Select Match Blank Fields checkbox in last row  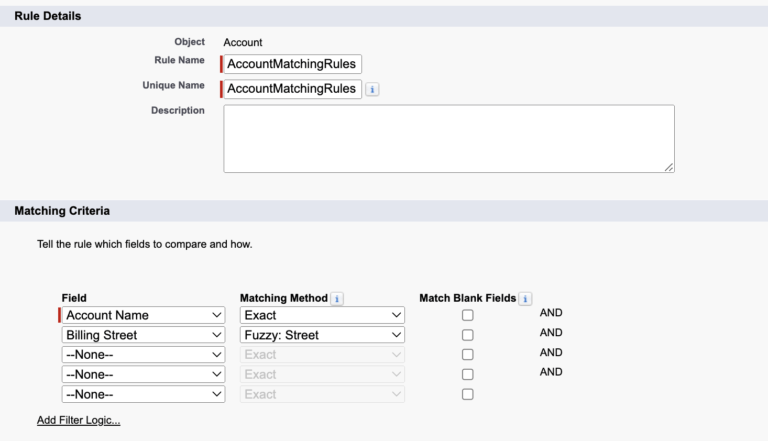pyautogui.click(x=468, y=394)
